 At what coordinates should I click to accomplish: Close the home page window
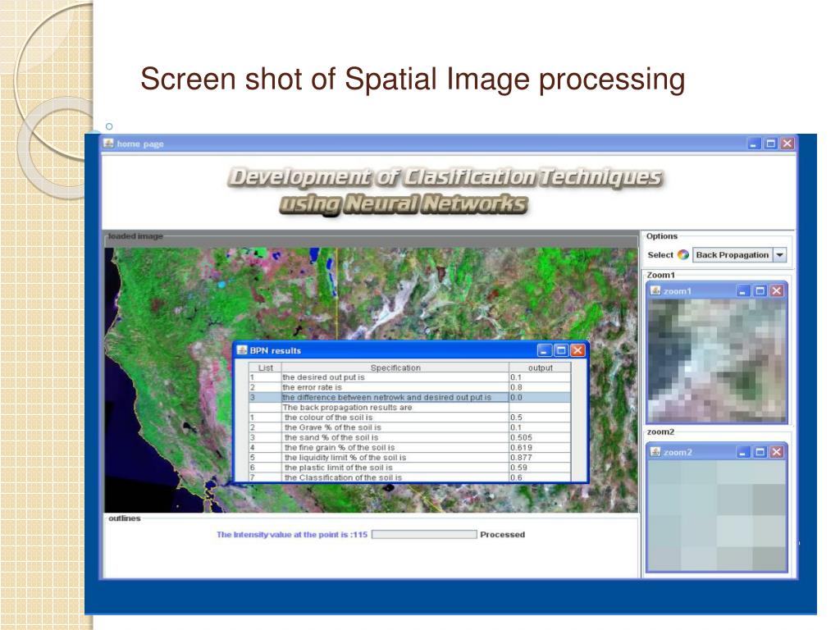tap(787, 144)
